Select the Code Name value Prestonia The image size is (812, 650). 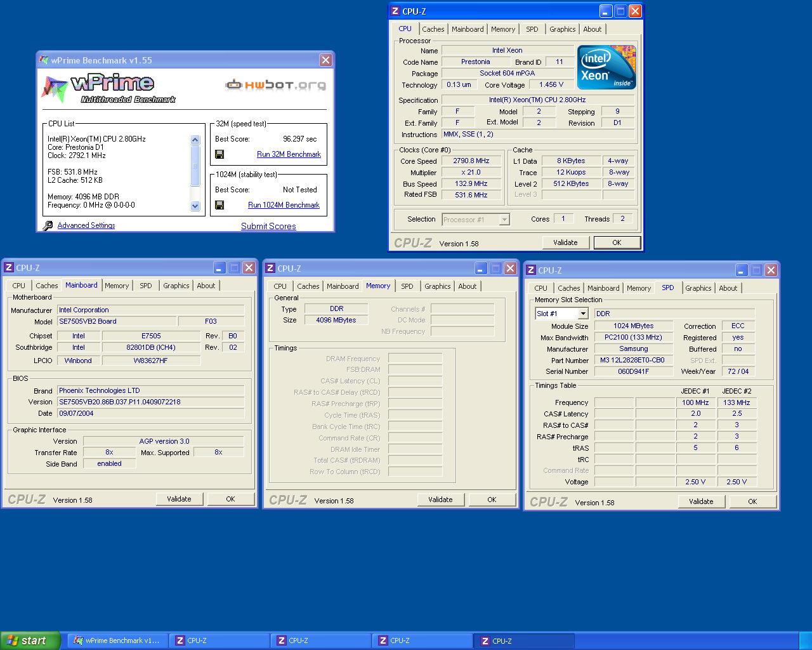476,62
